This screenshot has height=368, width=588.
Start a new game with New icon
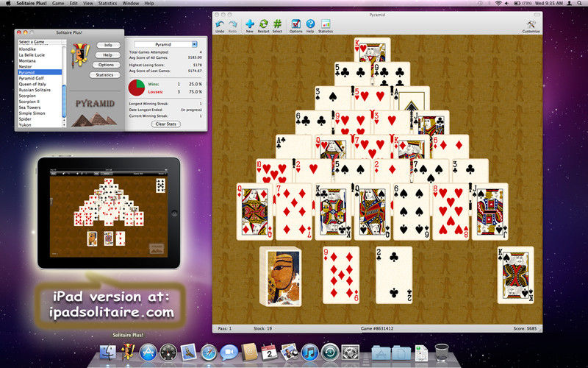250,24
